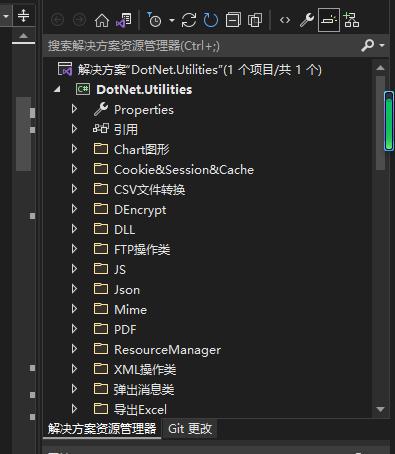This screenshot has width=395, height=454.
Task: Select the DLL folder label
Action: 124,230
